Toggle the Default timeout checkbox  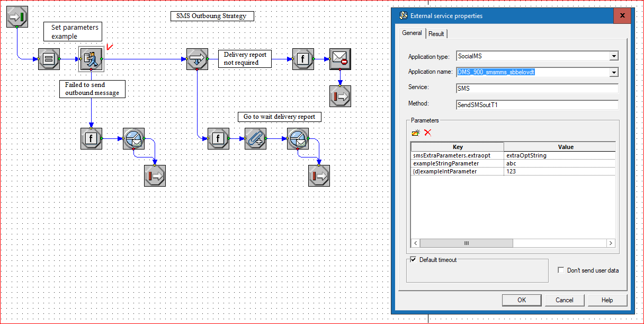pos(414,260)
